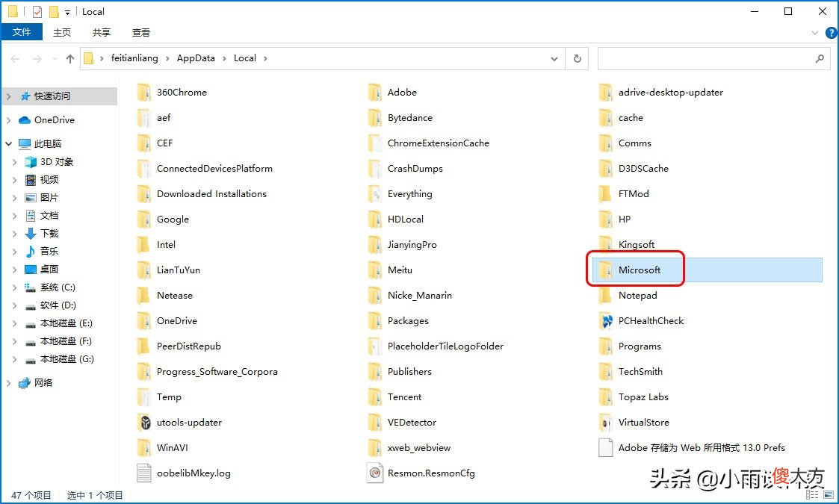Image resolution: width=839 pixels, height=504 pixels.
Task: Expand the Network (网络) tree node
Action: click(8, 382)
